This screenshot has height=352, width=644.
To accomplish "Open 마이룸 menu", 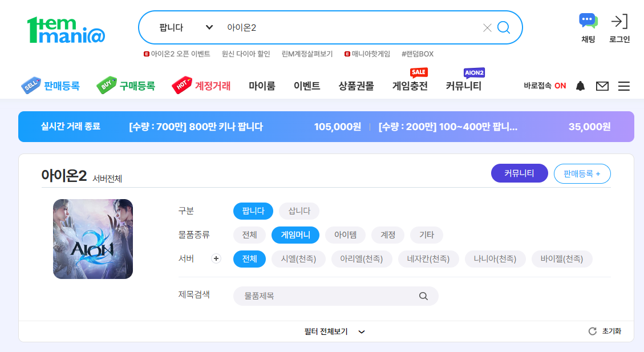I will point(262,86).
